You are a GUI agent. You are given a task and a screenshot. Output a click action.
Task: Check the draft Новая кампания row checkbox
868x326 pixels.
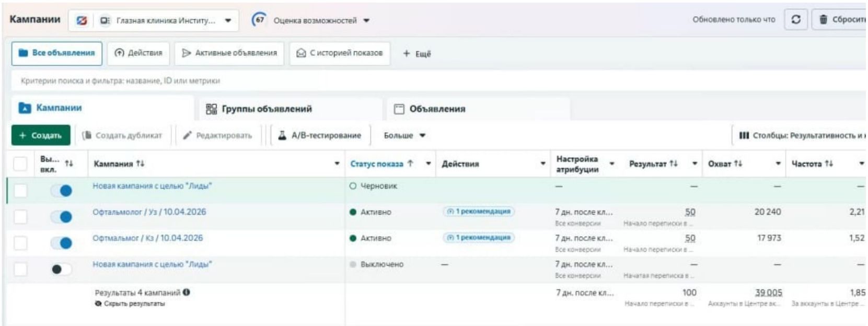click(20, 190)
